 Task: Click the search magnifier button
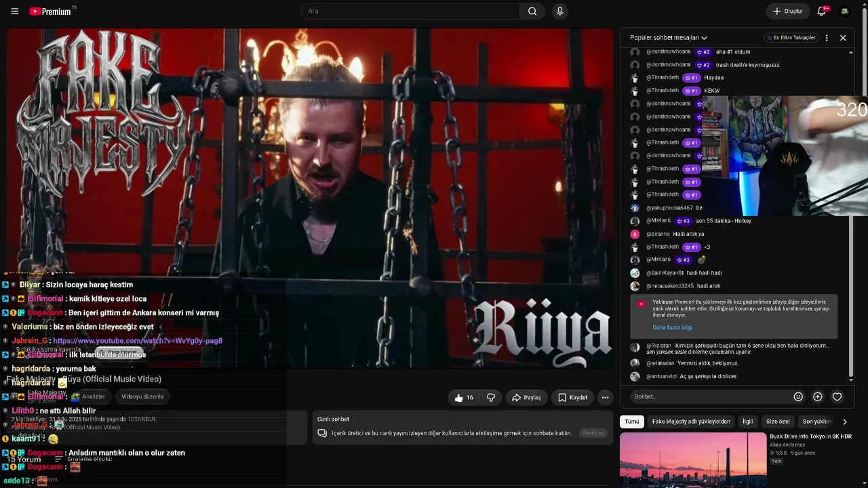point(532,12)
